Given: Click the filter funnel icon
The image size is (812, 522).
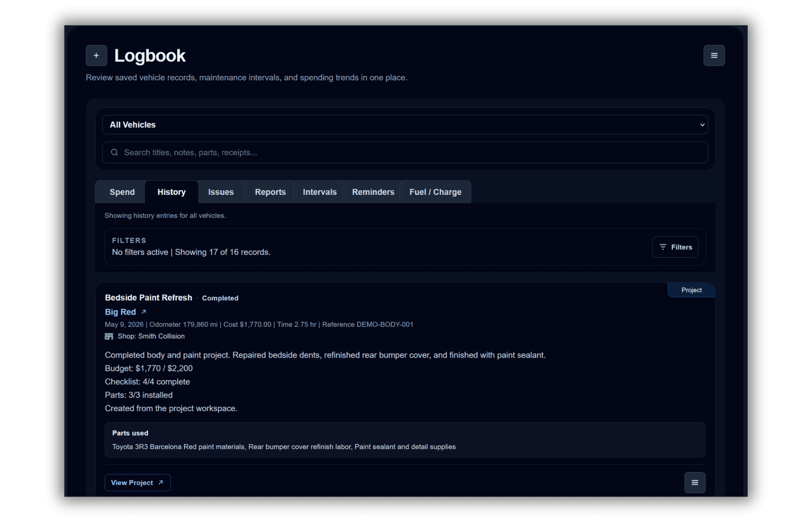Looking at the screenshot, I should 663,247.
